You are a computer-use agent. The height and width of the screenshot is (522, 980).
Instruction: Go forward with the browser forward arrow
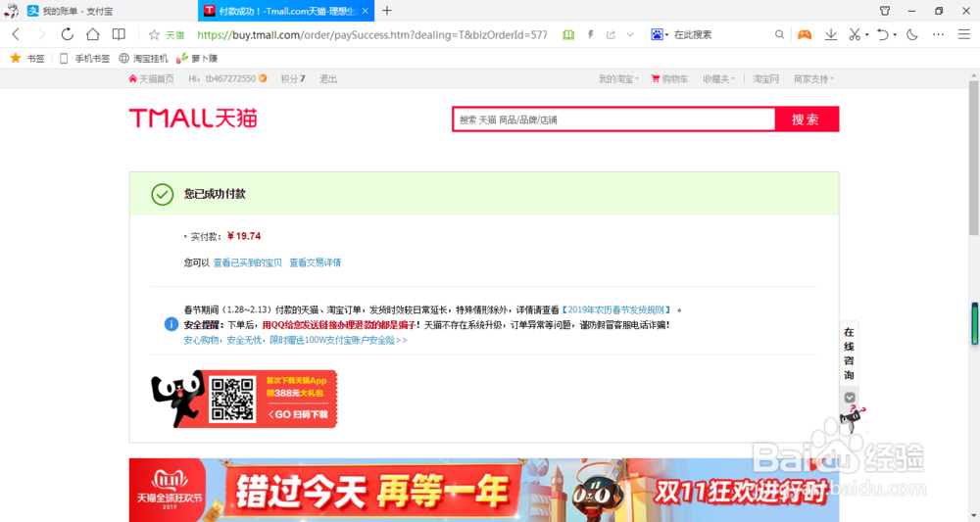(x=42, y=34)
